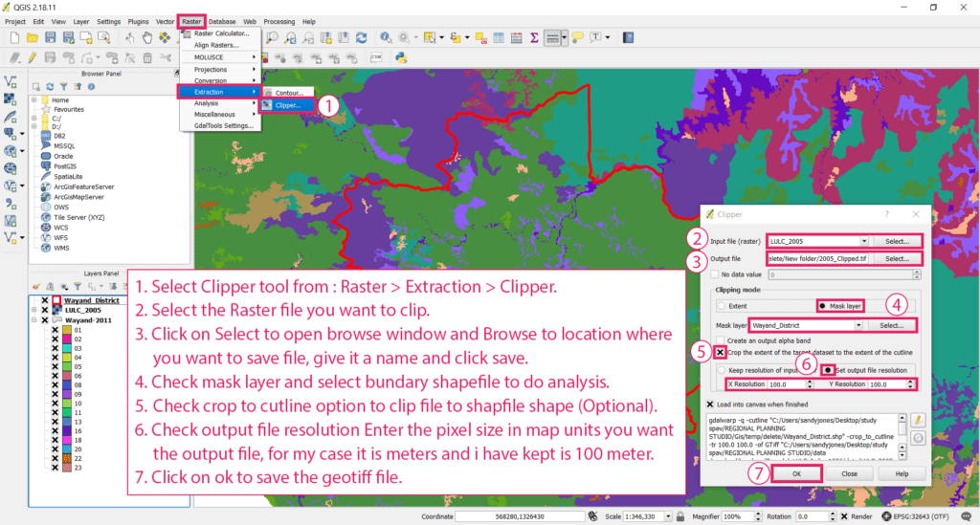980x525 pixels.
Task: Click Browser Panel properties info icon
Action: (91, 87)
